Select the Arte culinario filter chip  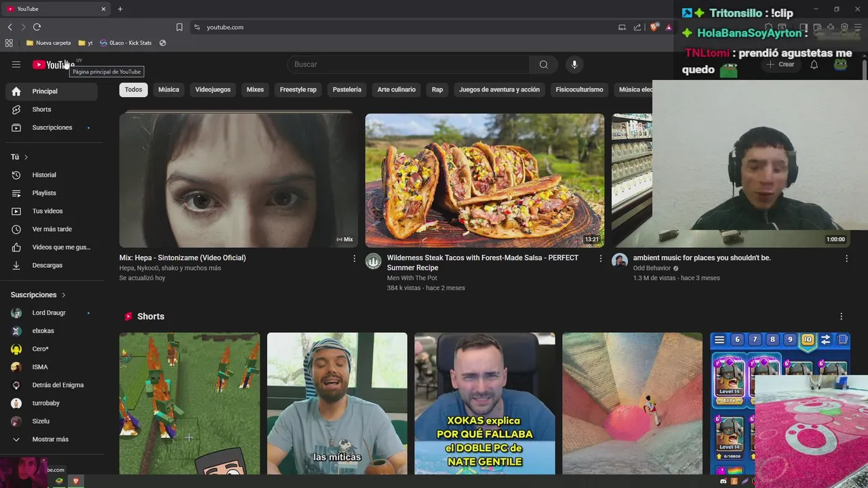(x=397, y=89)
